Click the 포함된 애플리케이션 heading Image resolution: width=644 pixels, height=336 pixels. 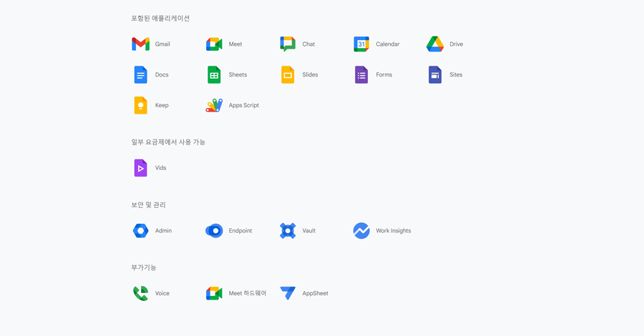160,18
